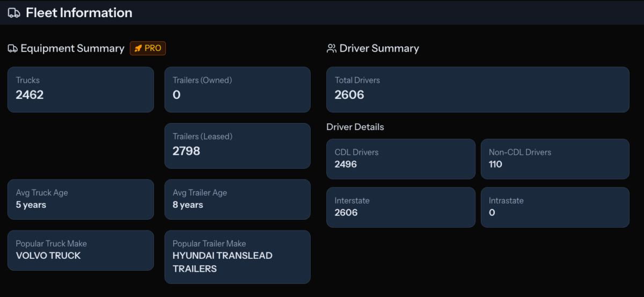Click the people icon beside Driver Summary
The image size is (644, 297).
[x=331, y=48]
